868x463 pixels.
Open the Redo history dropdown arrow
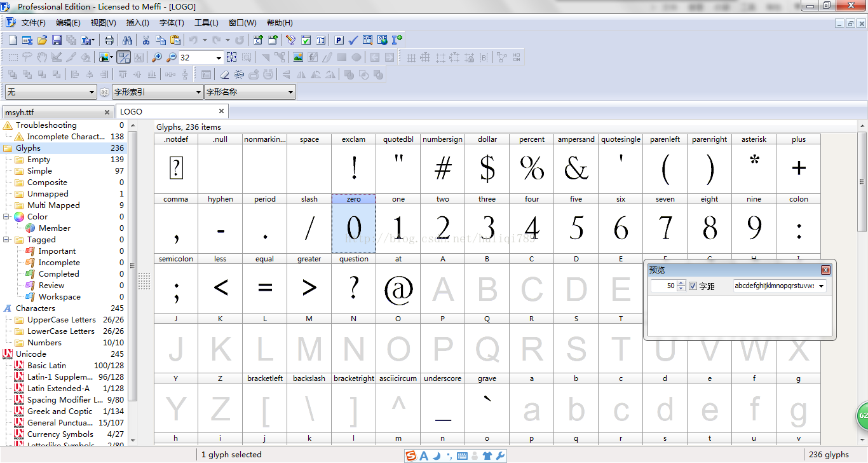pyautogui.click(x=227, y=40)
